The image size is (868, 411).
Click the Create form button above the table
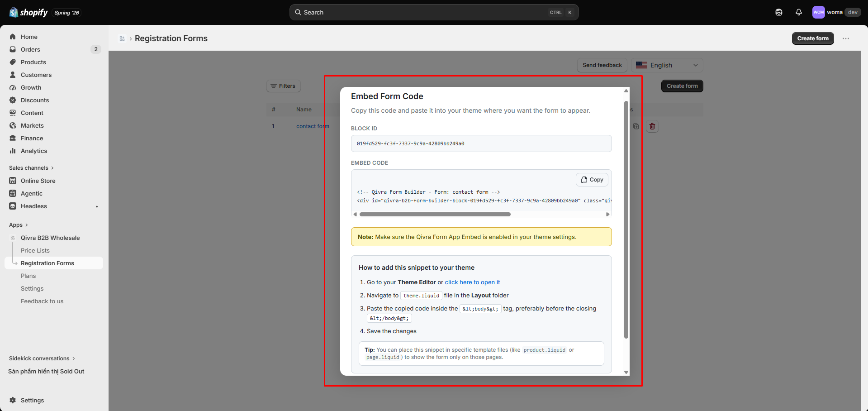click(x=682, y=86)
